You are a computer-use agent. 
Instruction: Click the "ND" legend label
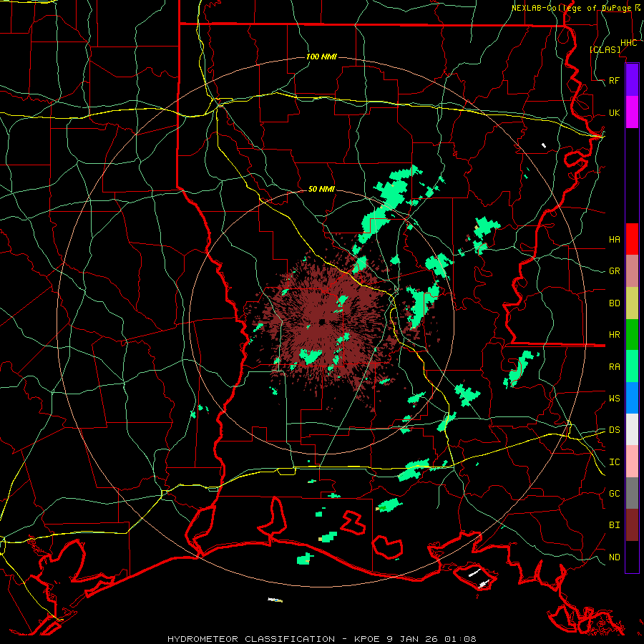pyautogui.click(x=615, y=557)
